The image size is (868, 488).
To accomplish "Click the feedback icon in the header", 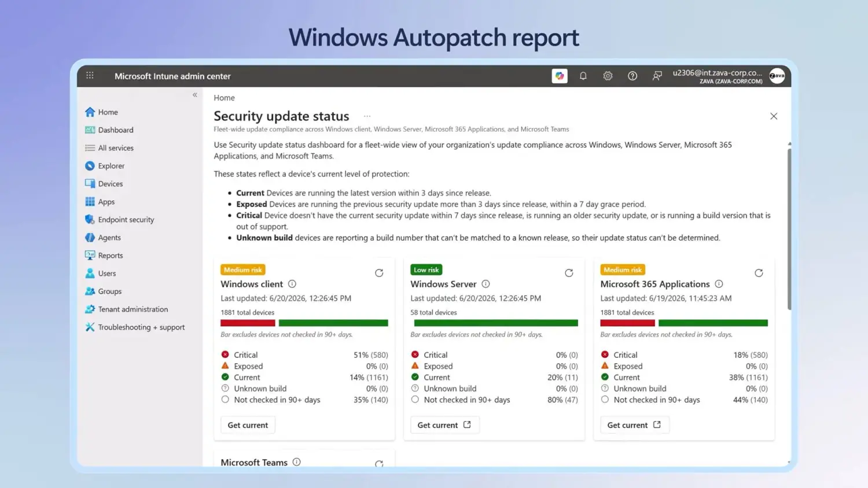I will pyautogui.click(x=657, y=76).
